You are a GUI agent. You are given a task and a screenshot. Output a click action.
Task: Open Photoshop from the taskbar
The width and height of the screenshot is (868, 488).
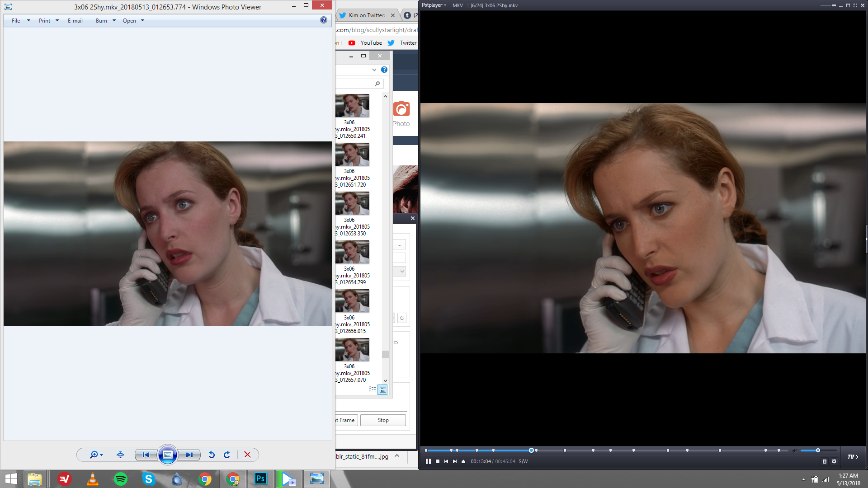pyautogui.click(x=261, y=479)
